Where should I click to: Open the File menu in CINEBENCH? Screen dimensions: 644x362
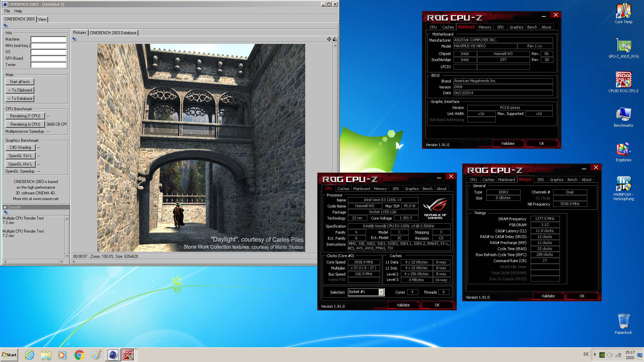[x=7, y=11]
